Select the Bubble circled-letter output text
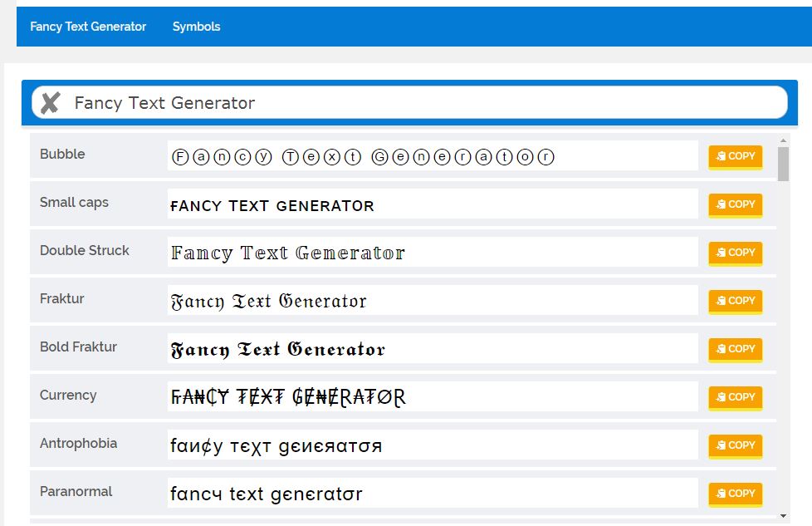The width and height of the screenshot is (812, 526). [363, 156]
